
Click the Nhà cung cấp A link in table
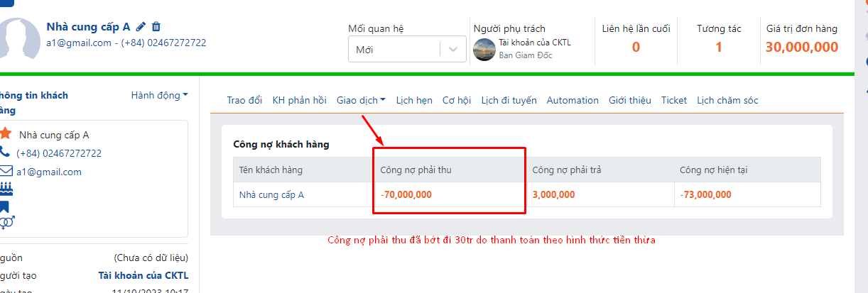tap(271, 194)
